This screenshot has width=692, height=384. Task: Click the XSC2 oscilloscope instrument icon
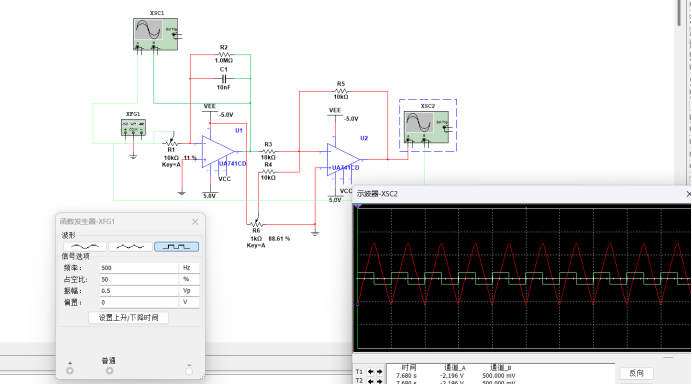pyautogui.click(x=426, y=127)
